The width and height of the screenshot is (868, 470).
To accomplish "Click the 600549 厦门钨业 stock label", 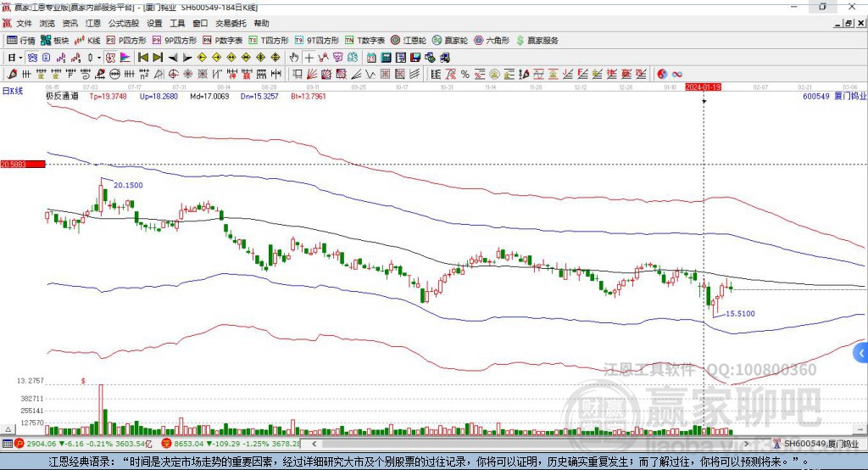I will pyautogui.click(x=834, y=96).
